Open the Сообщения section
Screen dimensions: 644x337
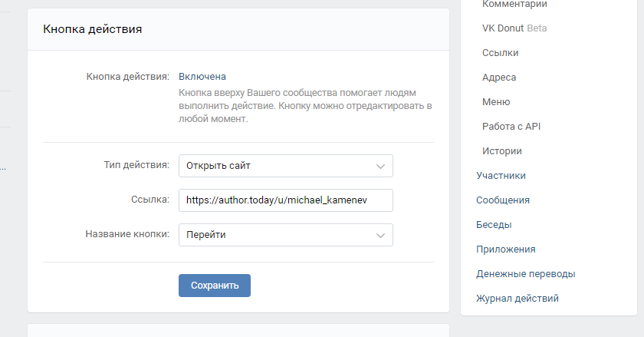click(503, 200)
